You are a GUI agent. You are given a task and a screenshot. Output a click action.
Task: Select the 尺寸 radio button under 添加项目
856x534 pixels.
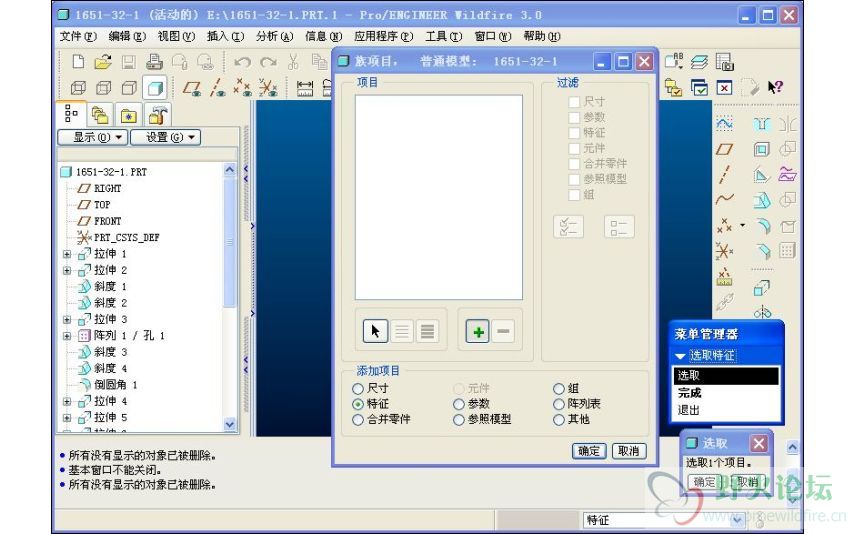point(358,389)
